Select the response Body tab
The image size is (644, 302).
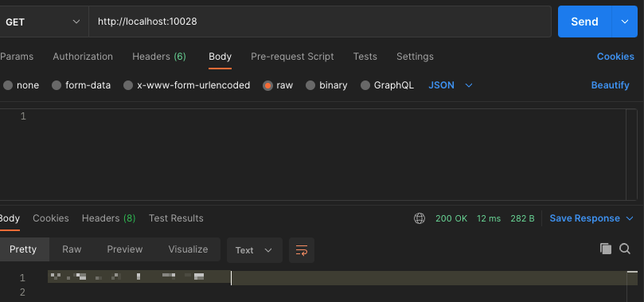[10, 218]
